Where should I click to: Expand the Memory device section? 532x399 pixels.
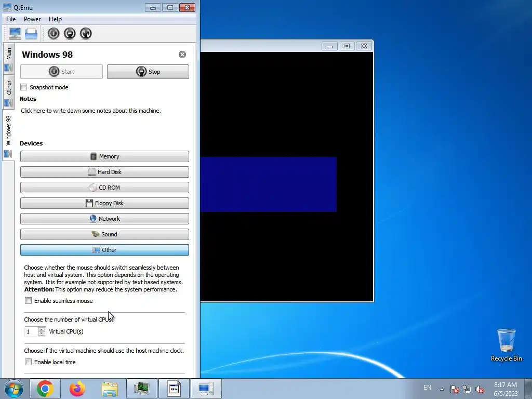click(x=104, y=156)
